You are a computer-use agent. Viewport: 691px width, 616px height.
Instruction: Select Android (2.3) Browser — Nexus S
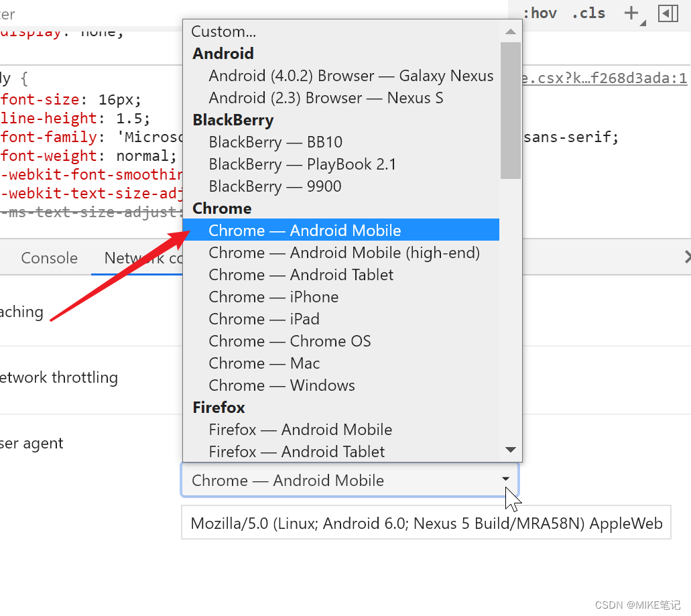341,98
